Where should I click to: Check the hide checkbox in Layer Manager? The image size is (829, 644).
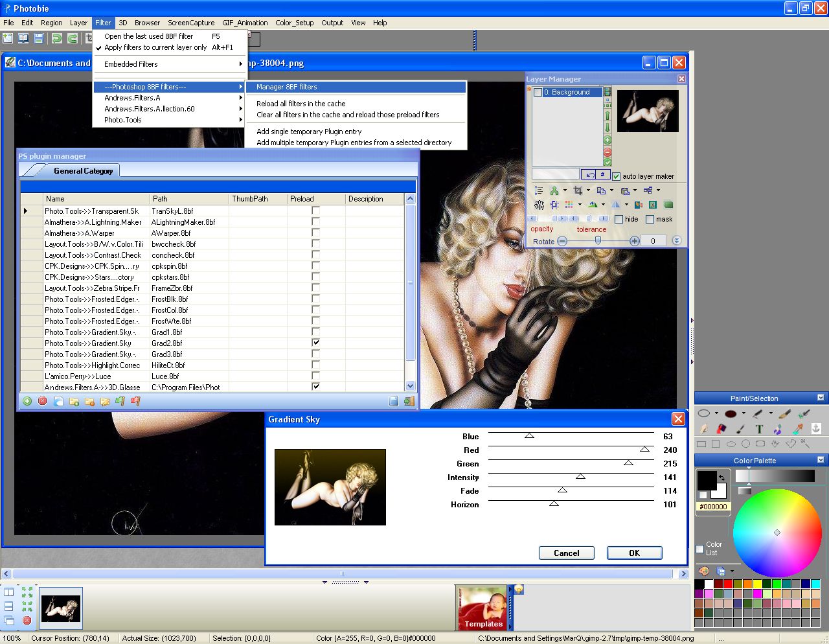coord(619,219)
